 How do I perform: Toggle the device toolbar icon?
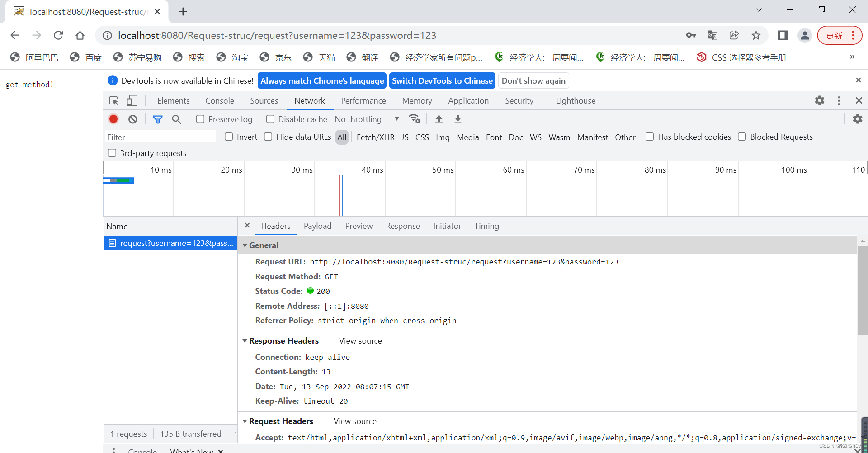(x=132, y=100)
